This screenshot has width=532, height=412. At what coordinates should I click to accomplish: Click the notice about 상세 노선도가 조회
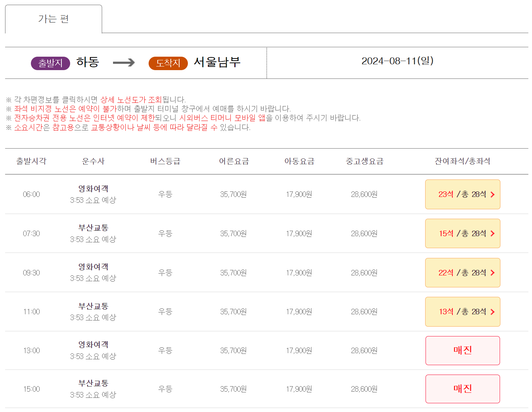tap(96, 100)
